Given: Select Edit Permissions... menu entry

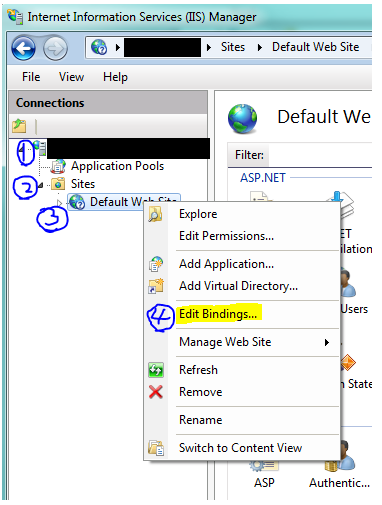Looking at the screenshot, I should 226,236.
